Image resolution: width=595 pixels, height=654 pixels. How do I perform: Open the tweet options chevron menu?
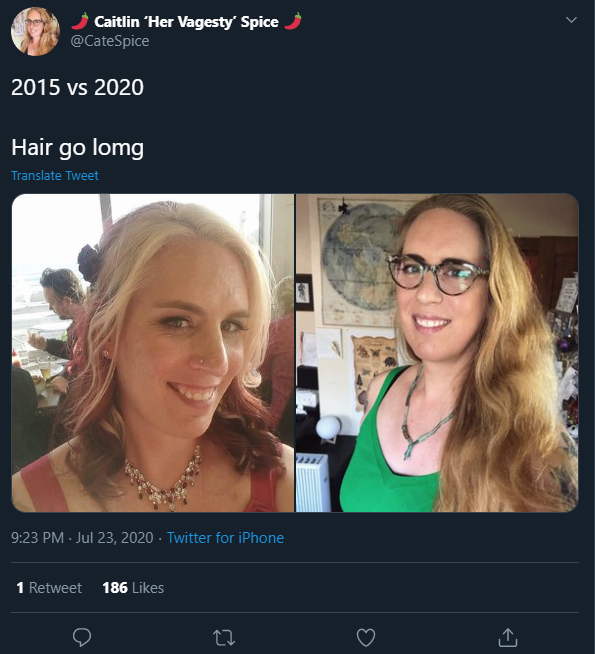571,20
